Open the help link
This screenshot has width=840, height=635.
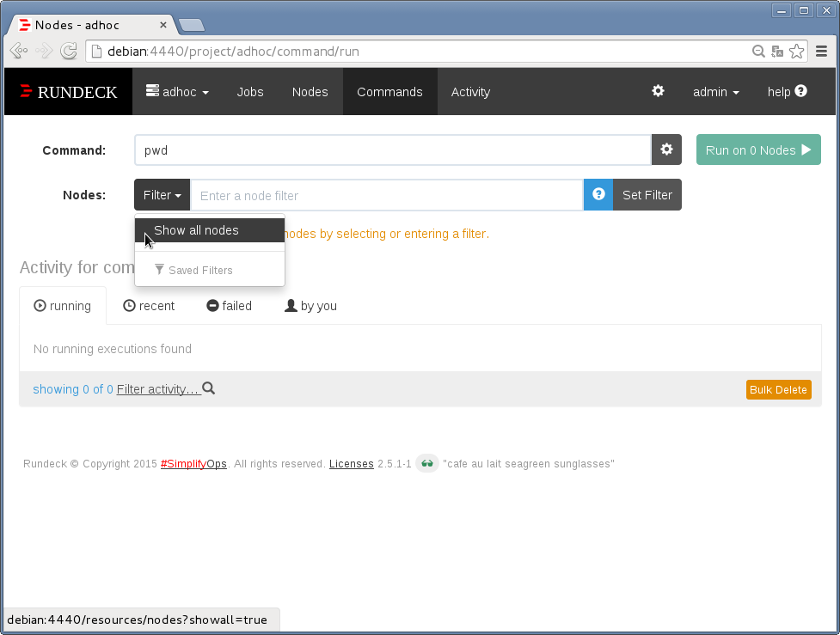[787, 92]
